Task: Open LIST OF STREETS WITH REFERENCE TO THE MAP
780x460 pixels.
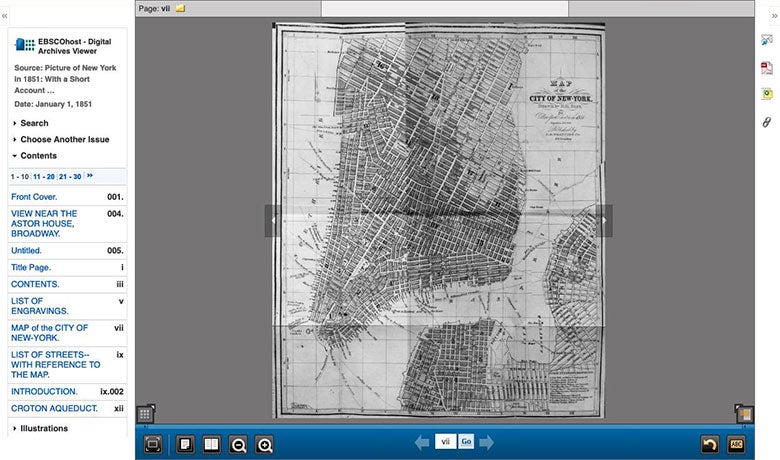Action: [x=55, y=365]
